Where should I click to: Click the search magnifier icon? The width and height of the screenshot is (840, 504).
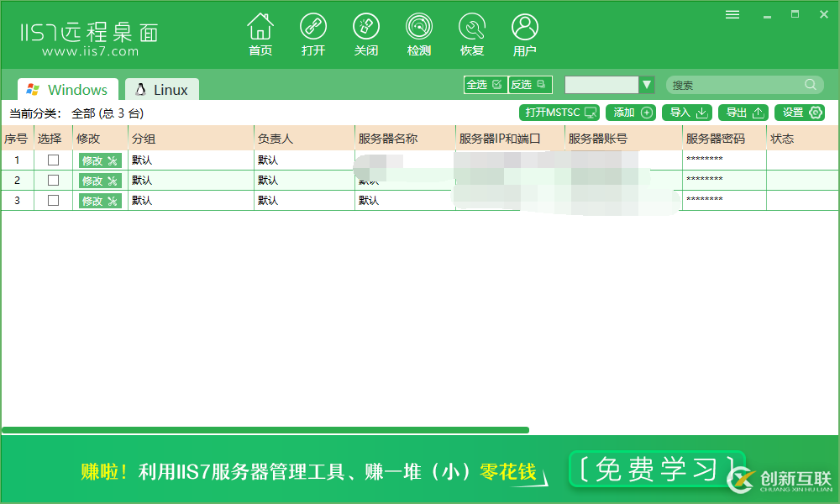click(811, 85)
